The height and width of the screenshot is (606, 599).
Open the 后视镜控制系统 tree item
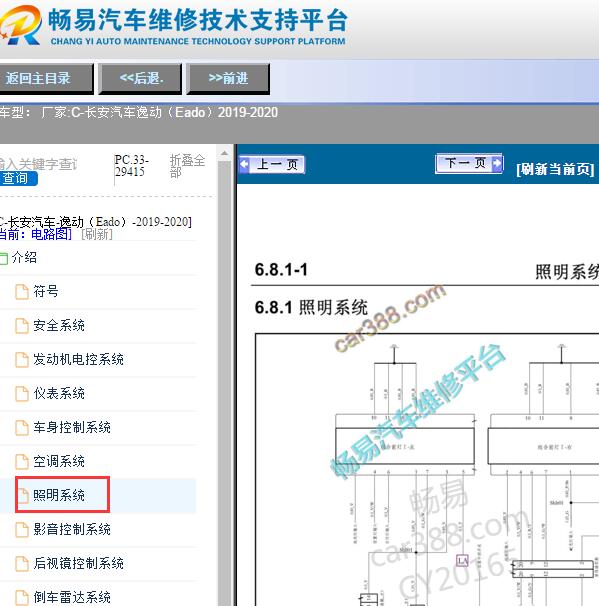click(78, 563)
